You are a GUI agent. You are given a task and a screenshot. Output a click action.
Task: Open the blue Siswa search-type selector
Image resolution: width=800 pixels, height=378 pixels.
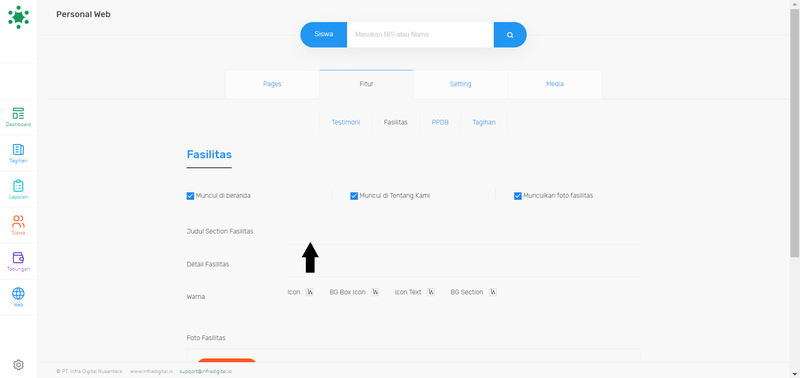[x=323, y=35]
